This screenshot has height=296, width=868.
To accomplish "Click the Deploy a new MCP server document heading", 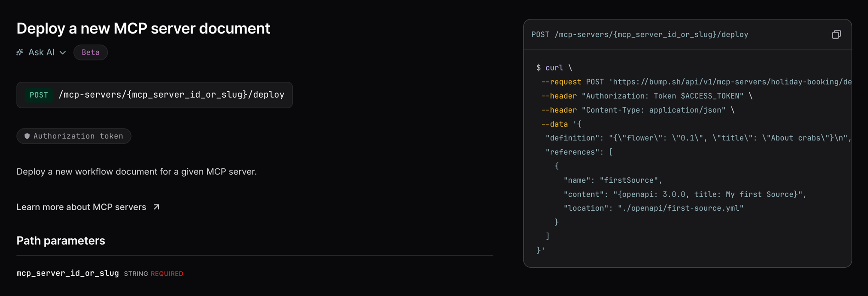I will [x=143, y=28].
